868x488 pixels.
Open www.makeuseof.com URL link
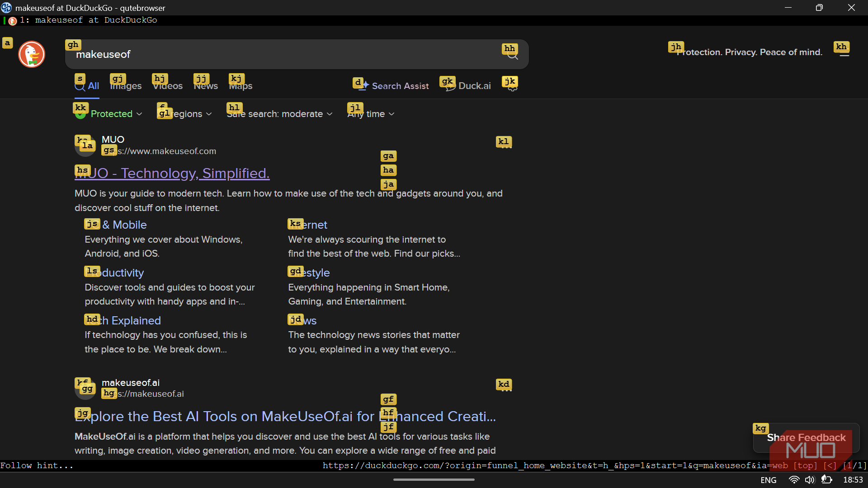[159, 151]
